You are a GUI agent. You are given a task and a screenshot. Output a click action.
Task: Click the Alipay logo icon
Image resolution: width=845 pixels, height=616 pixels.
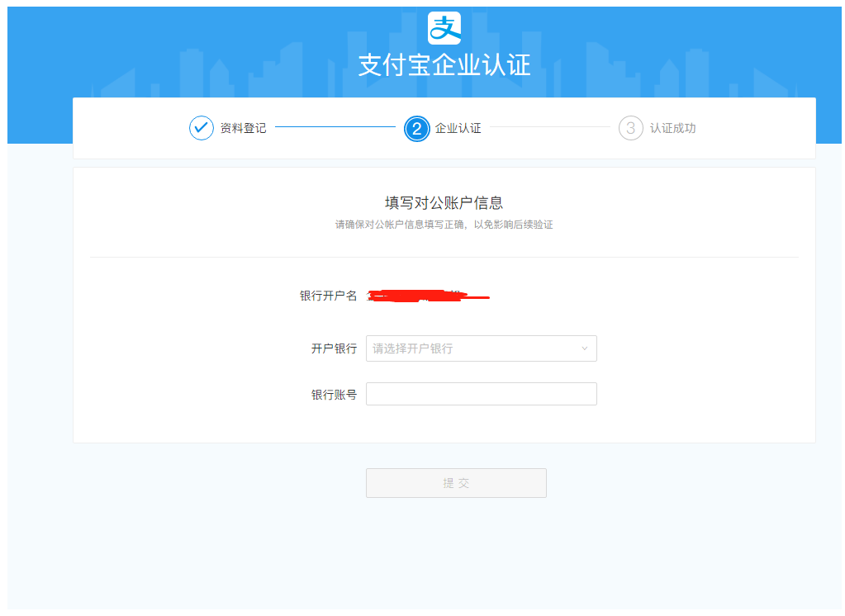pos(444,28)
